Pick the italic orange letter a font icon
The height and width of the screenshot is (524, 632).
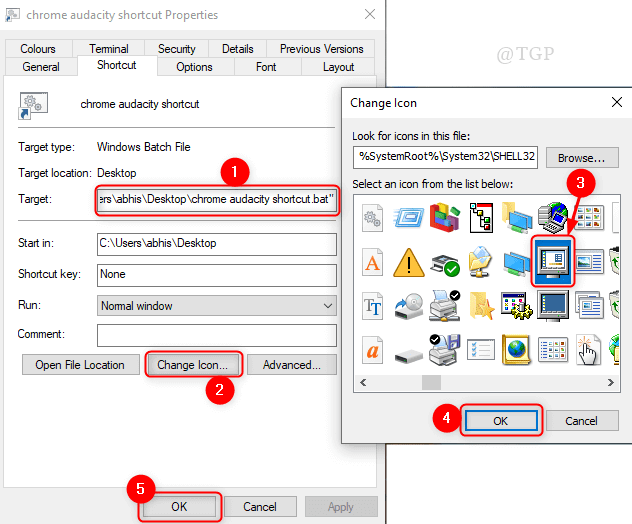[x=372, y=349]
